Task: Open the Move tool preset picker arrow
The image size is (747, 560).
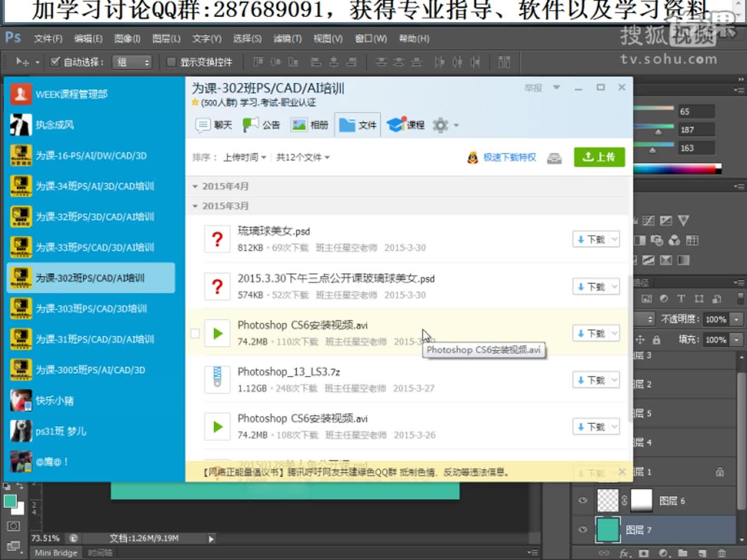Action: pos(37,62)
